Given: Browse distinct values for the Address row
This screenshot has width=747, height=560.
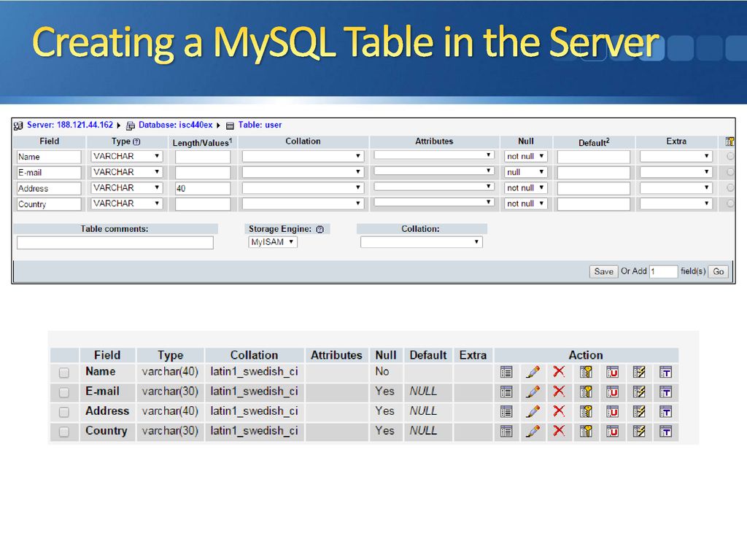Looking at the screenshot, I should tap(506, 412).
